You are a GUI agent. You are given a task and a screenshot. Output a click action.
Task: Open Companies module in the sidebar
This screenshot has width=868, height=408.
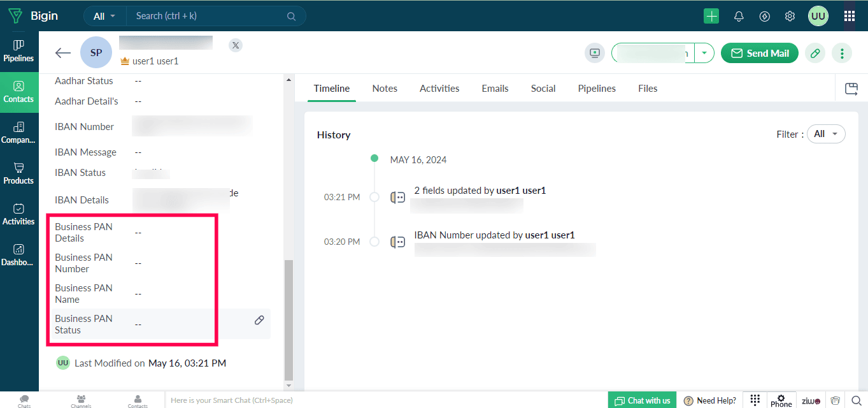click(19, 133)
